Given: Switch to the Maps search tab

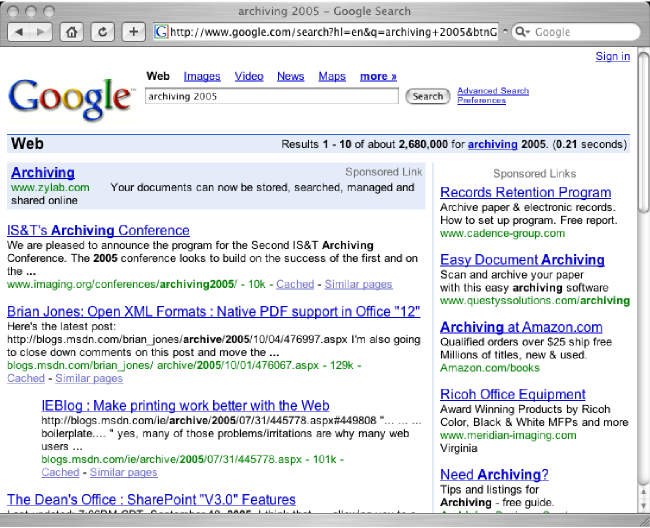Looking at the screenshot, I should [332, 76].
